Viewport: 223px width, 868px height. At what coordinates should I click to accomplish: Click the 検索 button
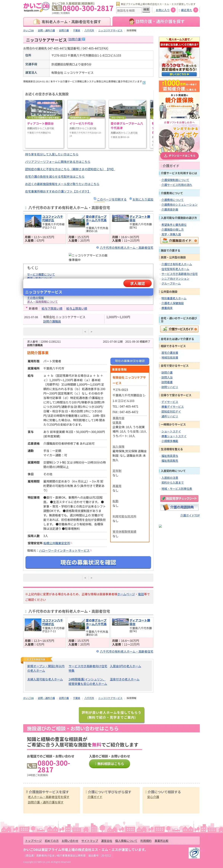pyautogui.click(x=146, y=10)
